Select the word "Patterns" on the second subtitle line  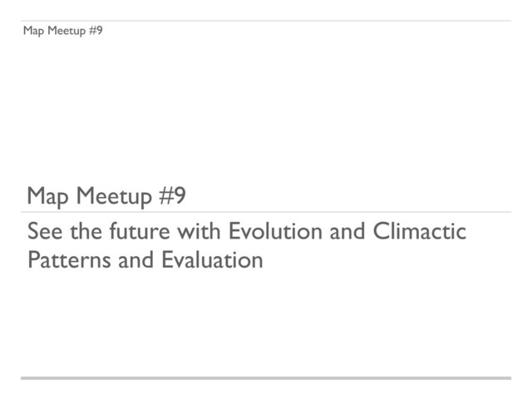69,260
